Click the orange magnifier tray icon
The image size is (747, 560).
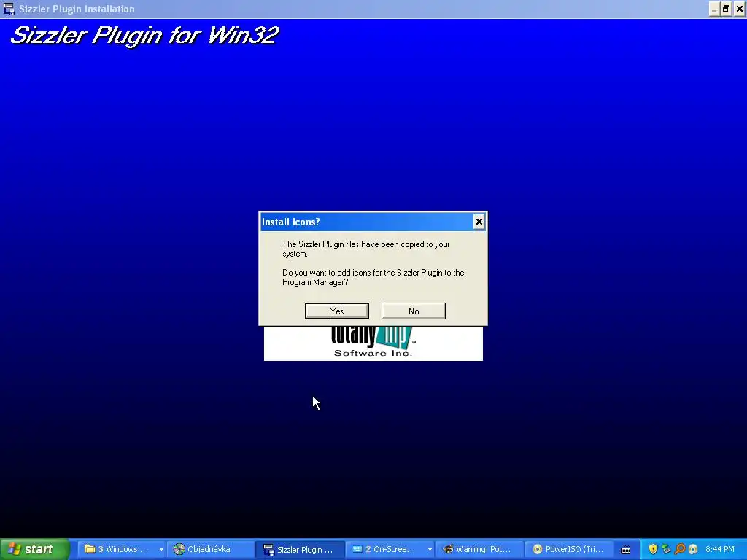click(x=680, y=549)
